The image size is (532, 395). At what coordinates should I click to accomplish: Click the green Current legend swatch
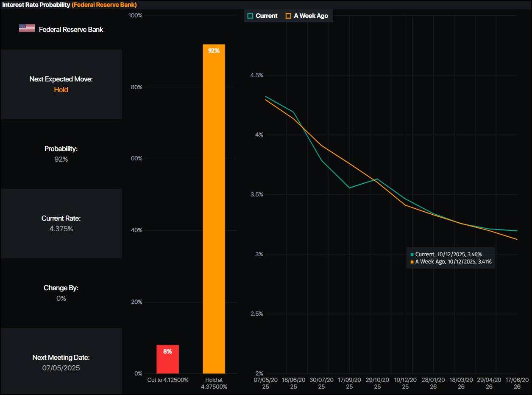(250, 15)
